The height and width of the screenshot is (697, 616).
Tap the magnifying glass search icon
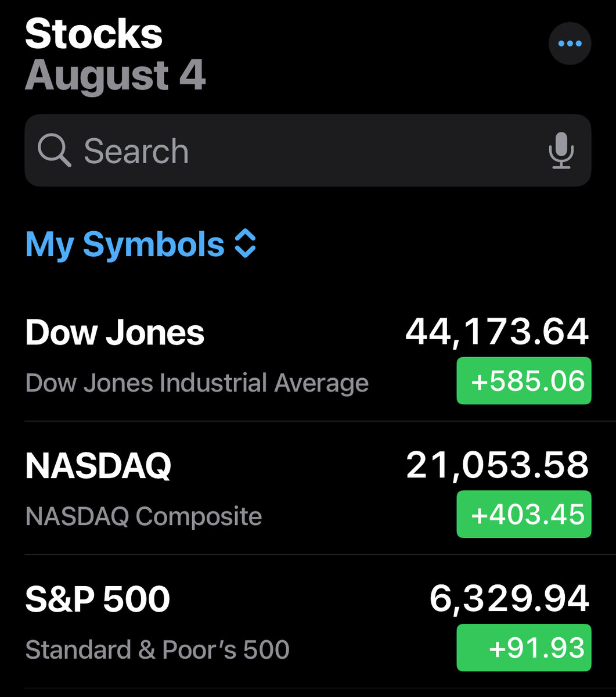[x=54, y=150]
